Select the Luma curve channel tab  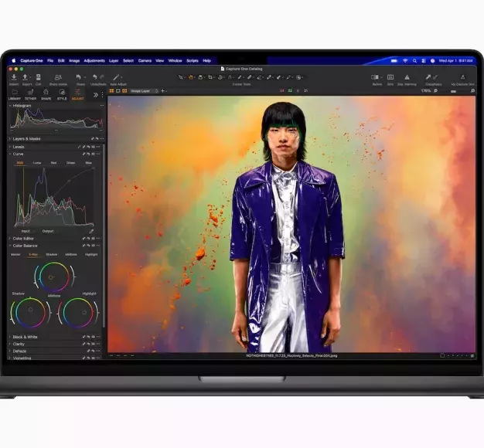37,163
